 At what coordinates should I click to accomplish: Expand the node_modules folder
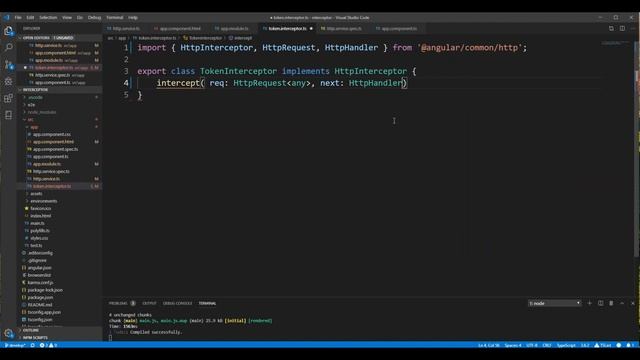42,112
